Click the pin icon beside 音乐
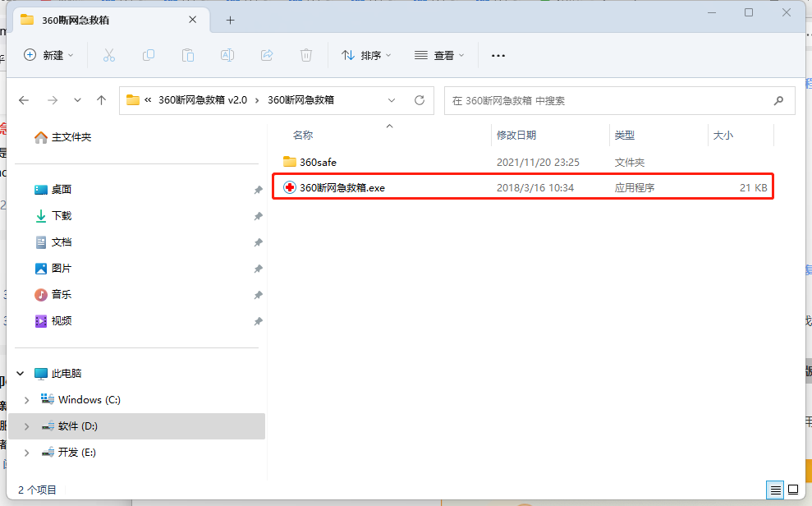 tap(258, 295)
